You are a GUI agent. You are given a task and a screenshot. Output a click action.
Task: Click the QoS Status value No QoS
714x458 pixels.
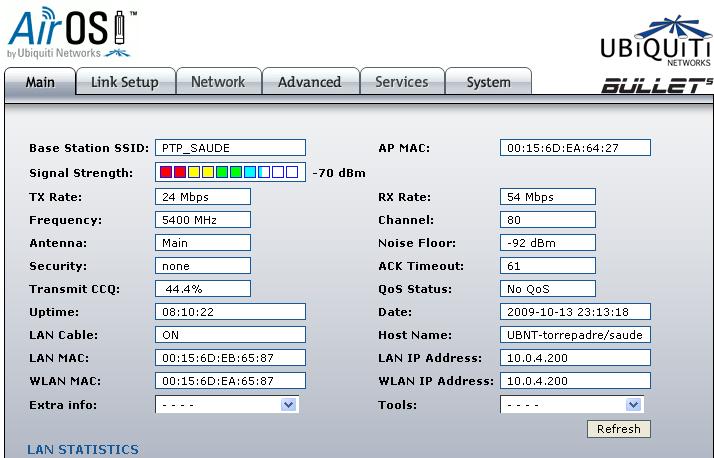pos(548,289)
